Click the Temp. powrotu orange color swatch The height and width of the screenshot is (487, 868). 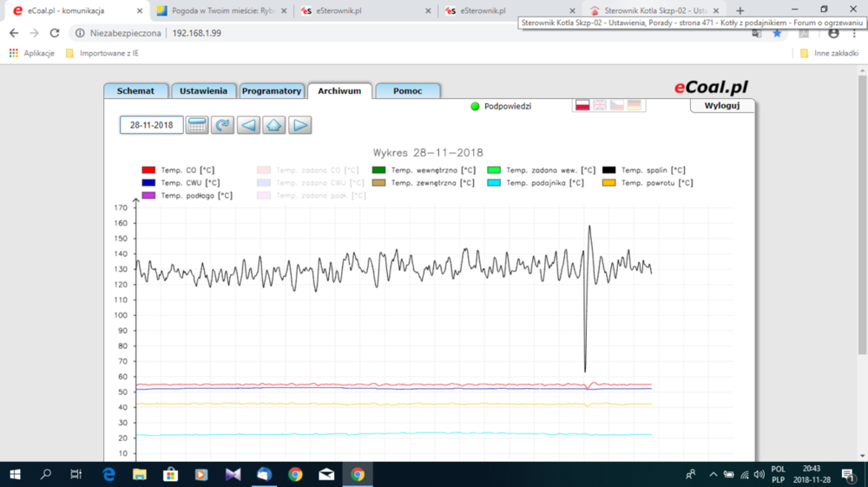pos(609,183)
